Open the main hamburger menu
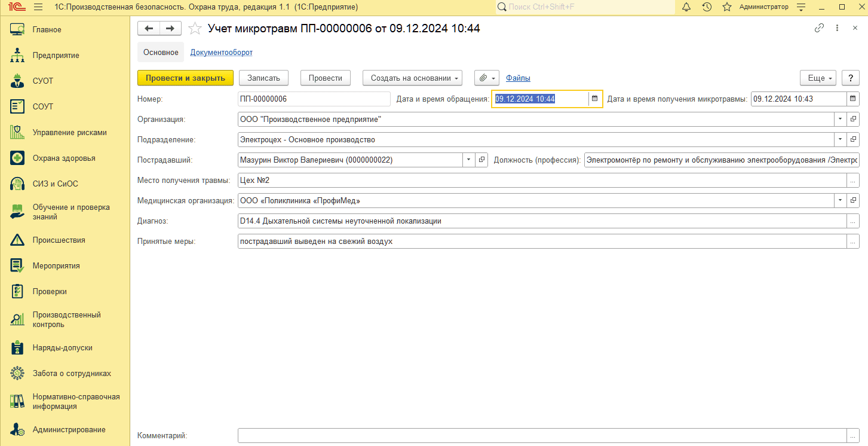Screen dimensions: 868x446 click(x=38, y=7)
